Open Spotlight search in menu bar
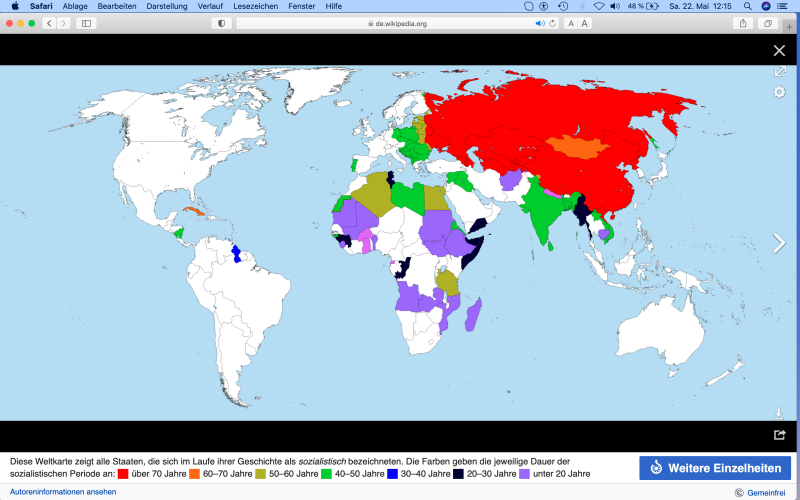Image resolution: width=800 pixels, height=500 pixels. [747, 6]
